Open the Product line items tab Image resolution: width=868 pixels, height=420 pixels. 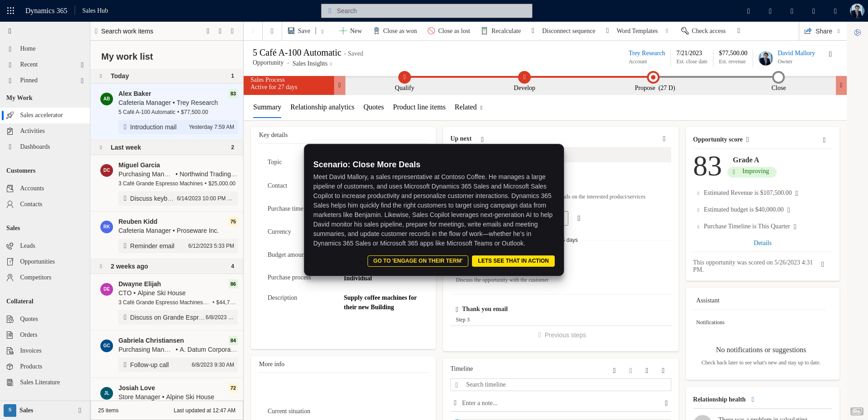point(419,107)
